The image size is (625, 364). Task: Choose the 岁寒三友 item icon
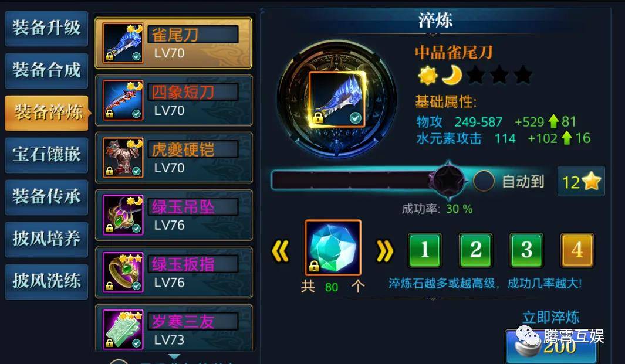(123, 329)
